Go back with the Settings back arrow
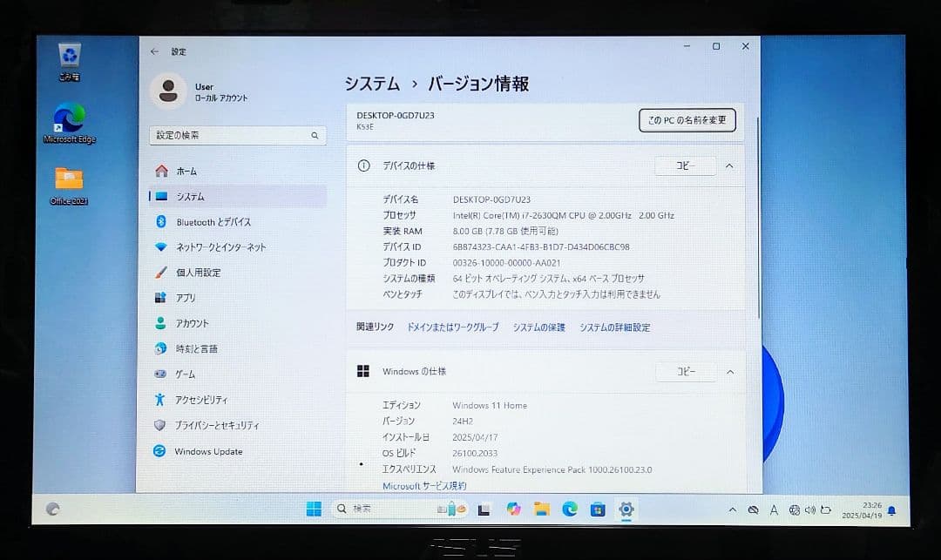 pos(154,51)
